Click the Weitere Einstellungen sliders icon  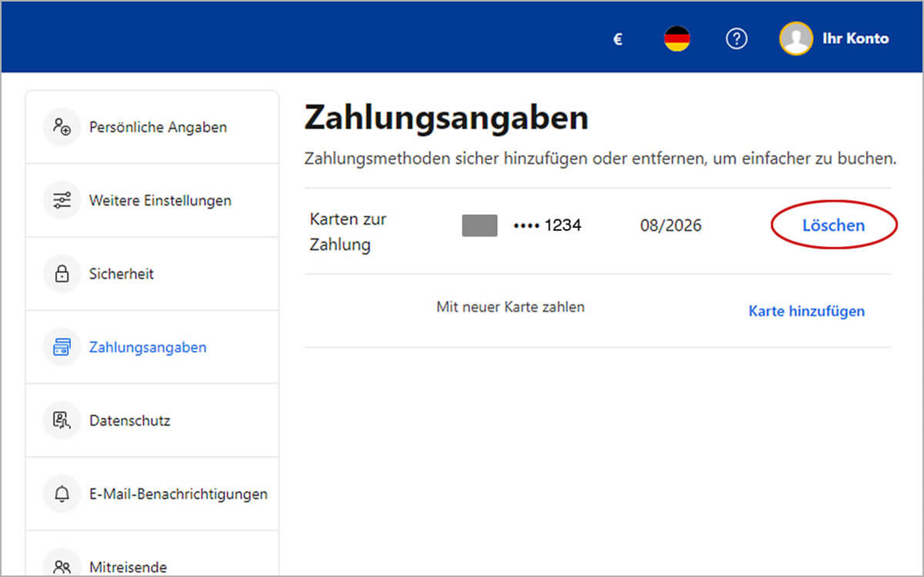[x=62, y=201]
